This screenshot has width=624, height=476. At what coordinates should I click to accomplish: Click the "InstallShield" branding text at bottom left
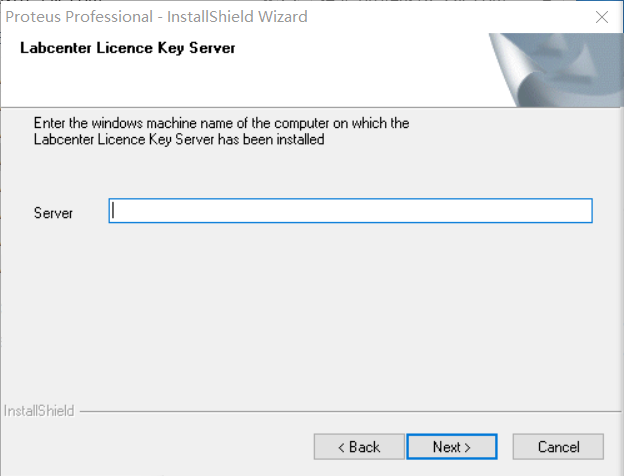pyautogui.click(x=38, y=411)
